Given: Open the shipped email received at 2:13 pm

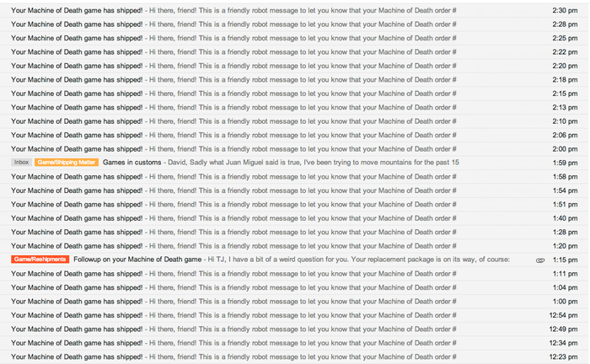Looking at the screenshot, I should click(x=294, y=108).
